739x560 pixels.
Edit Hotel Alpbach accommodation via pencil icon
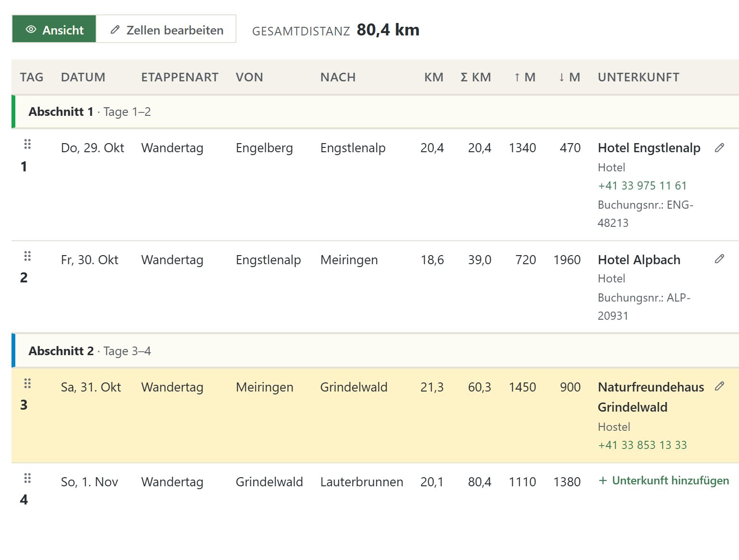(x=719, y=259)
